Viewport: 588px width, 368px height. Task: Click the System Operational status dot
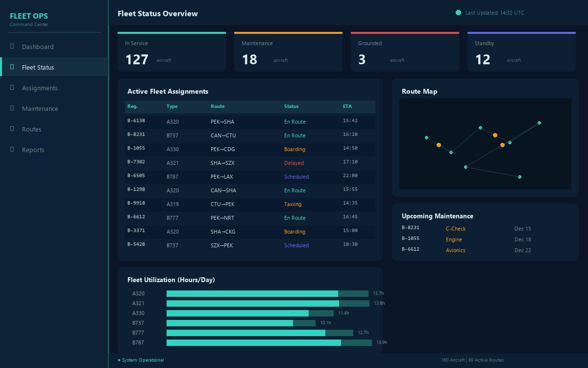click(119, 360)
